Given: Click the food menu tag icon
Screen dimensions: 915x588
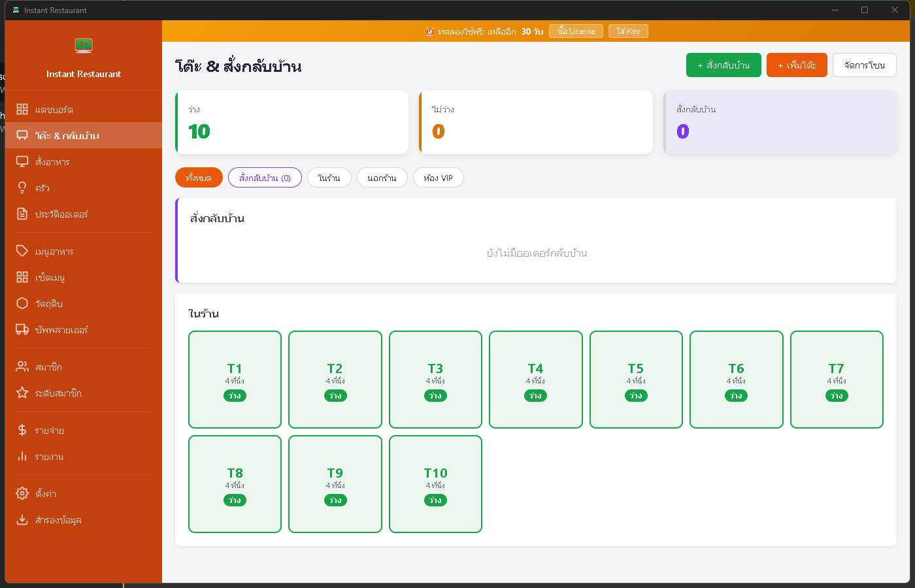Looking at the screenshot, I should point(22,251).
